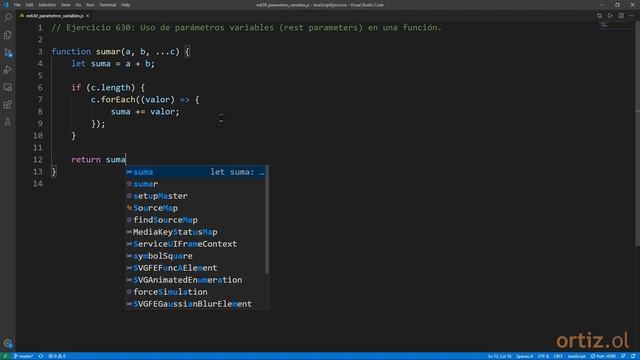Select 'sumar' autocomplete suggestion

tap(196, 184)
